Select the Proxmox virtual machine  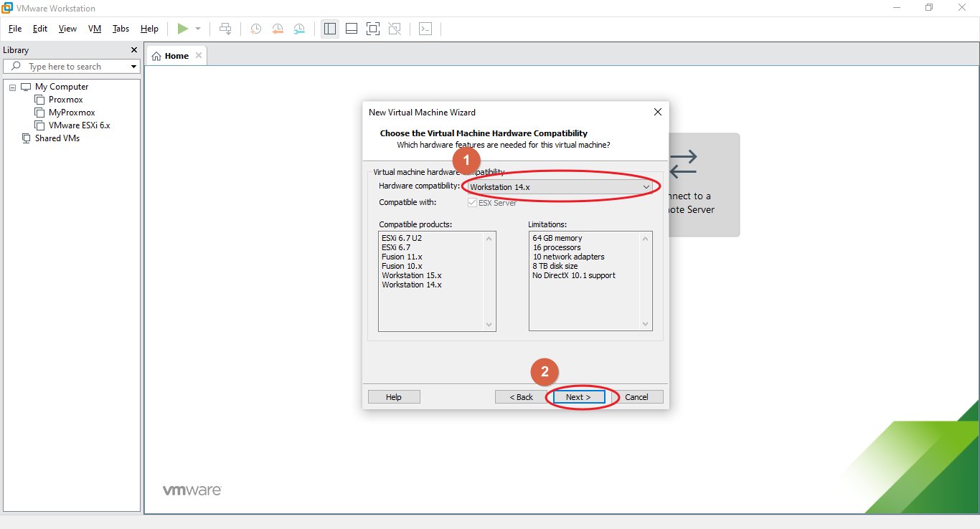pyautogui.click(x=66, y=100)
